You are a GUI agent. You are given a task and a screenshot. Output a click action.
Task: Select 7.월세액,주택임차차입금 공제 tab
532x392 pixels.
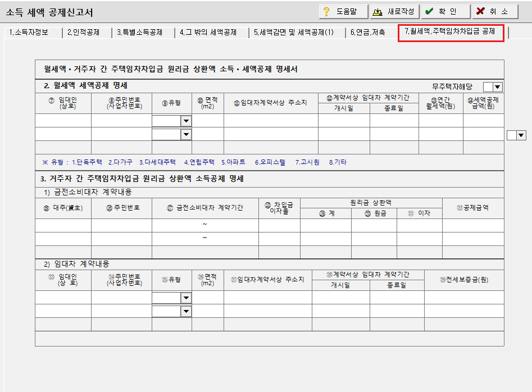[x=451, y=32]
